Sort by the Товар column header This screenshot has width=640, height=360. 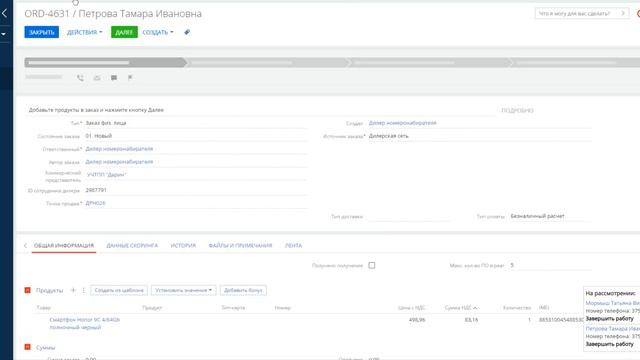coord(43,308)
